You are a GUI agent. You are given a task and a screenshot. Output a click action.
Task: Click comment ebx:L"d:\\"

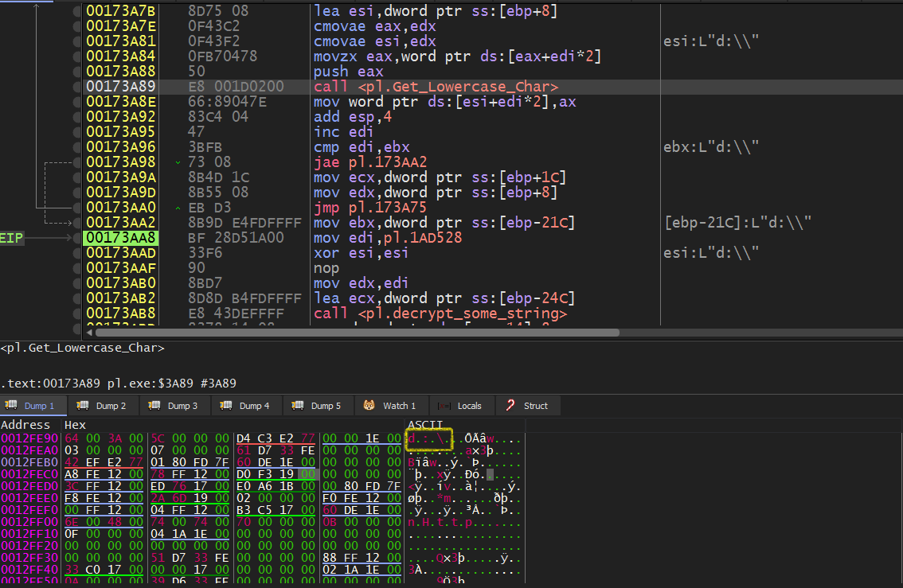(711, 147)
